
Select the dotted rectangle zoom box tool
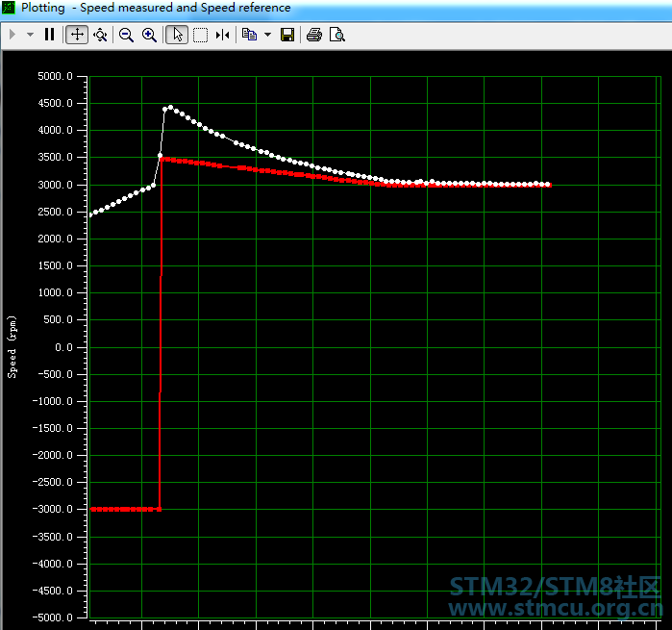200,35
